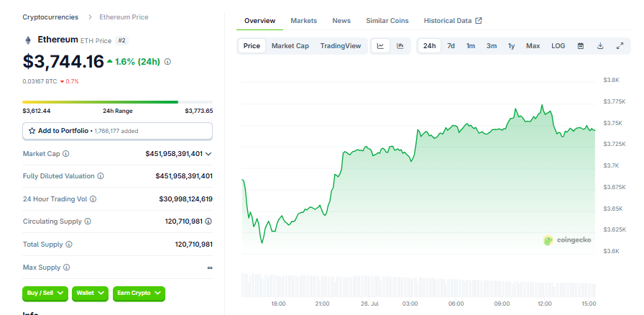Click the $30,998,124,619 trading volume value

coord(185,199)
